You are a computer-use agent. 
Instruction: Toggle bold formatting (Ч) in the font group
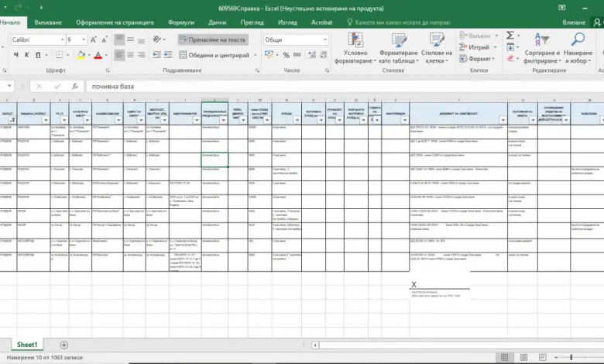click(x=16, y=55)
